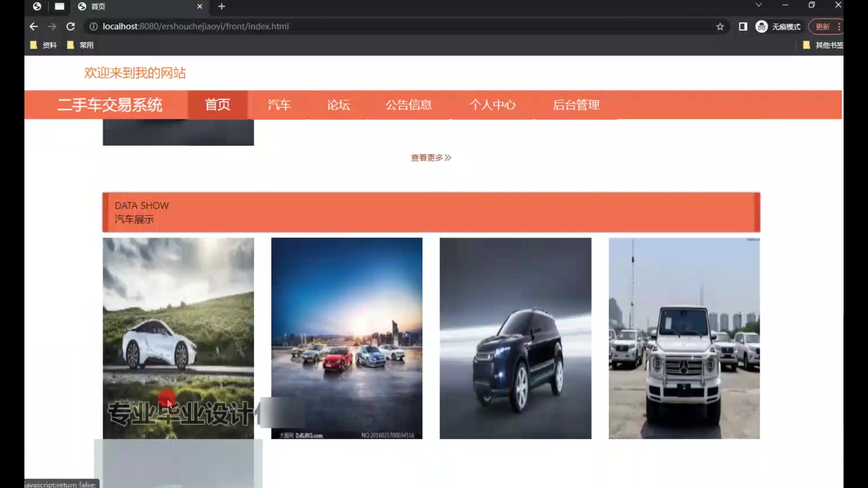Open 公告信息 in the navigation bar
This screenshot has height=488, width=868.
pyautogui.click(x=409, y=105)
